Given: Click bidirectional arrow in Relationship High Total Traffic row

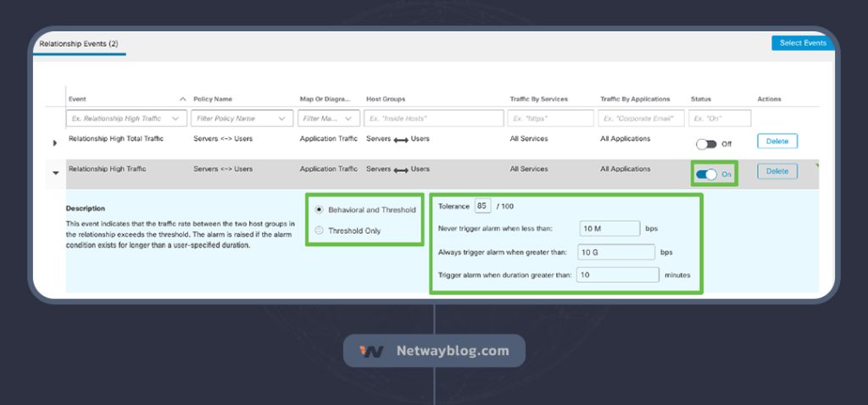Looking at the screenshot, I should click(401, 139).
